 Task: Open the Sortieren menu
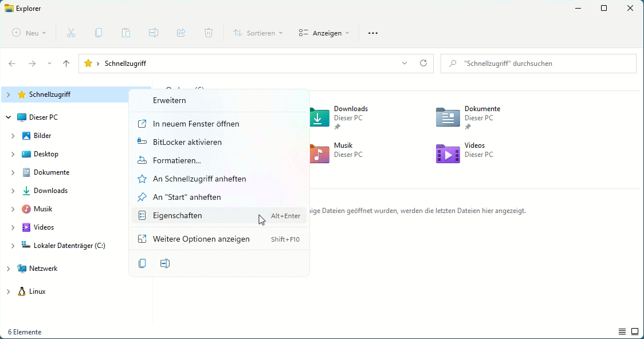[258, 33]
